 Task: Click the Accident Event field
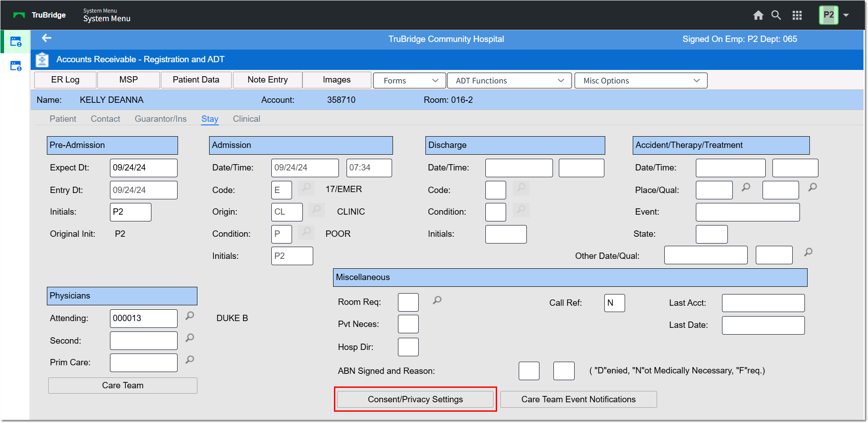(x=748, y=212)
